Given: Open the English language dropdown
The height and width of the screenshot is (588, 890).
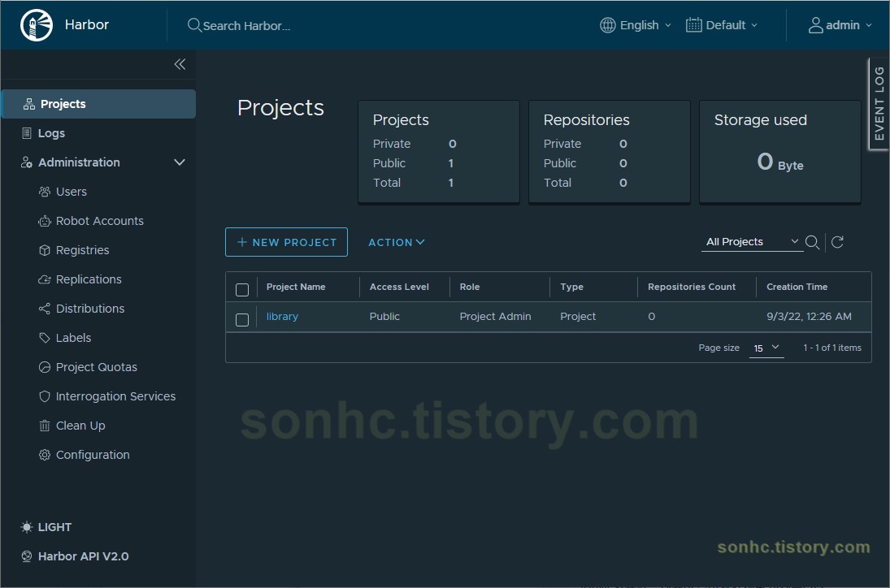Looking at the screenshot, I should (x=636, y=25).
